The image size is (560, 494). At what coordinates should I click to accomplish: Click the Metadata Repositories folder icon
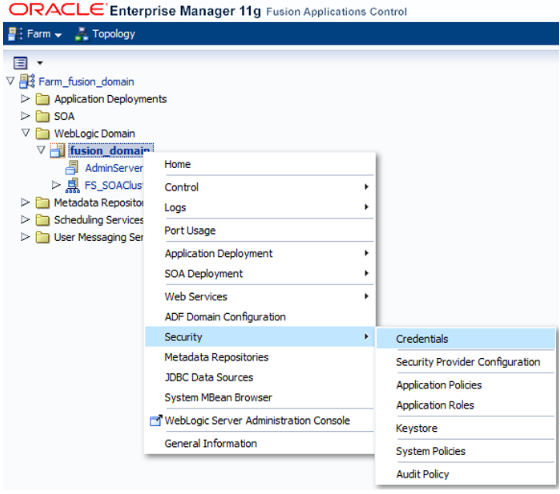[42, 203]
